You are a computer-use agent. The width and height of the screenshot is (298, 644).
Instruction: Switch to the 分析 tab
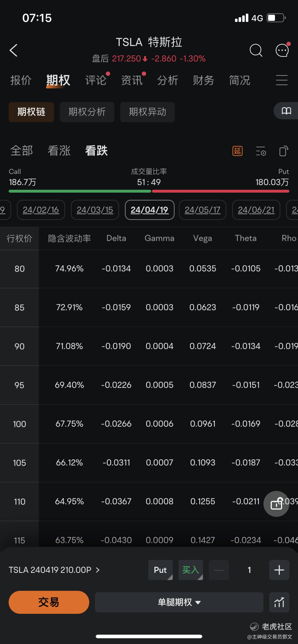point(168,80)
